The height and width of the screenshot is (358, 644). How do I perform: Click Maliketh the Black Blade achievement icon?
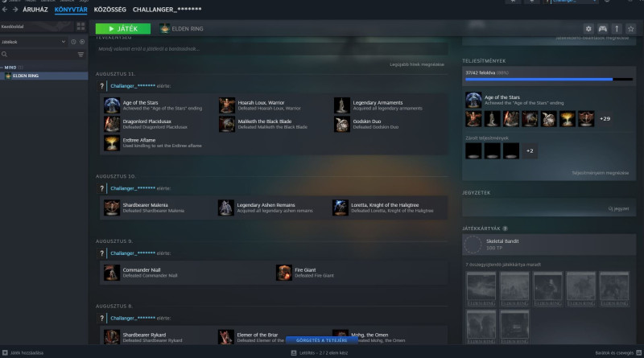[227, 124]
